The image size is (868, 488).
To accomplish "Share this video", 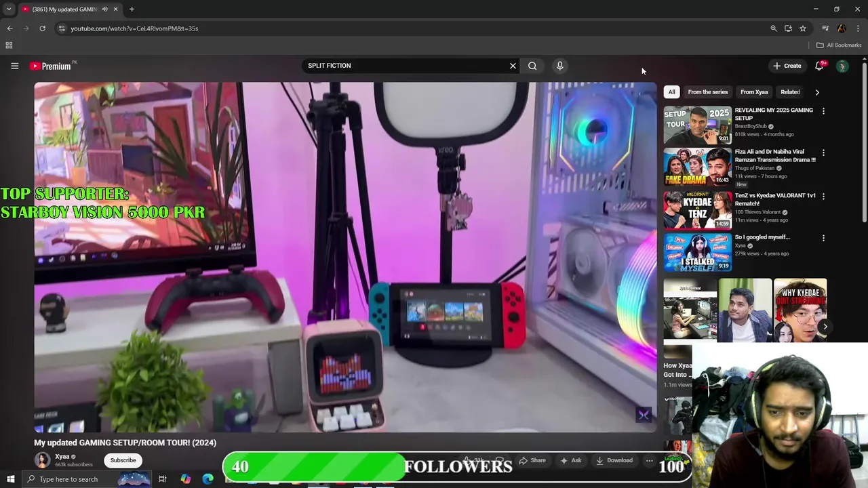I will coord(532,460).
